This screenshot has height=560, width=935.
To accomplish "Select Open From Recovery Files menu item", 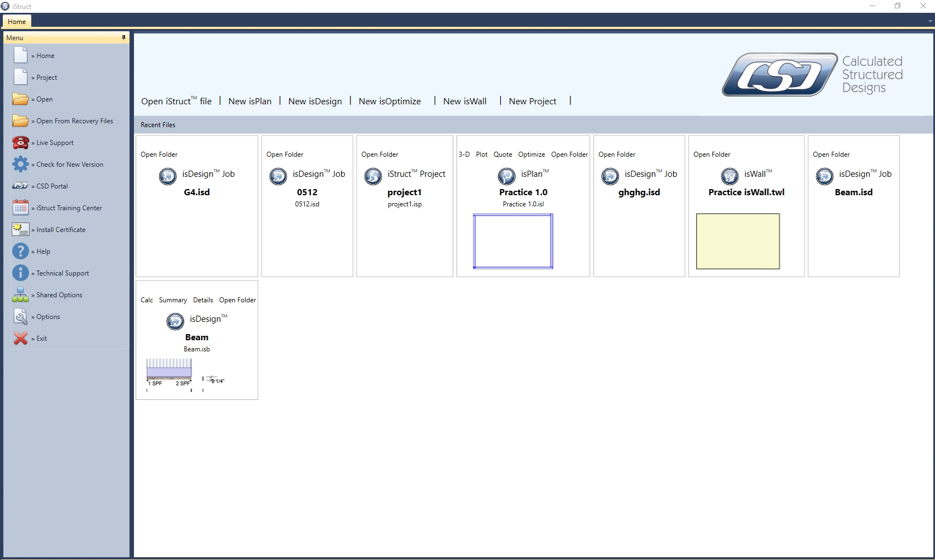I will [x=74, y=121].
